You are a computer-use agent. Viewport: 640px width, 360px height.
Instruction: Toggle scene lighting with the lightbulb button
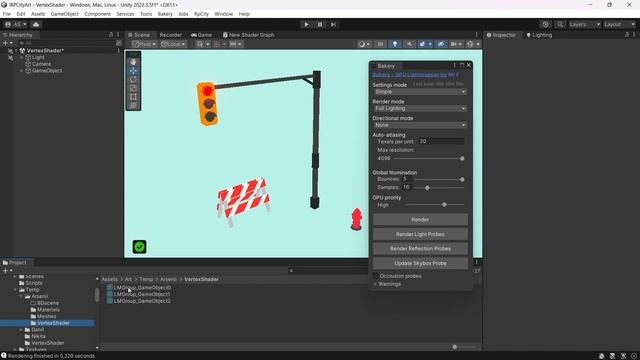click(x=395, y=44)
